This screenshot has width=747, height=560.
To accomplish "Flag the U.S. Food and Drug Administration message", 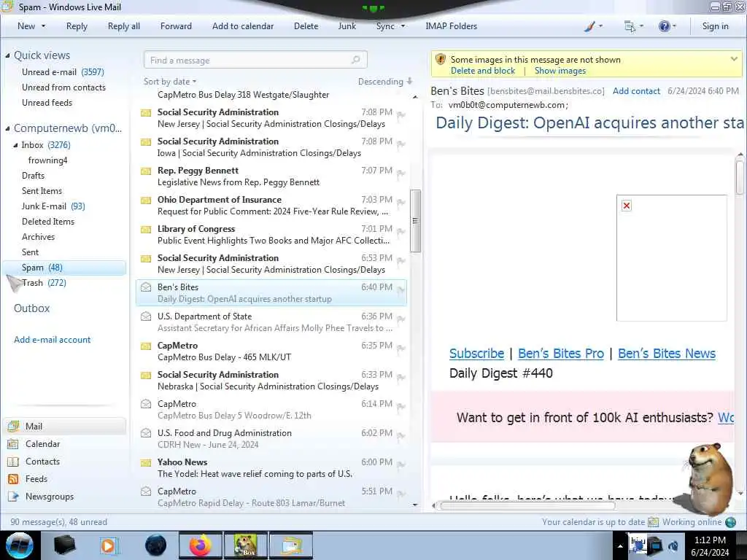I will pyautogui.click(x=401, y=435).
